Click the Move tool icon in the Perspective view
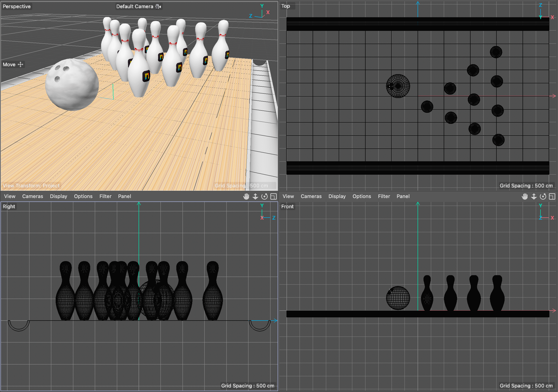558x392 pixels. tap(20, 64)
